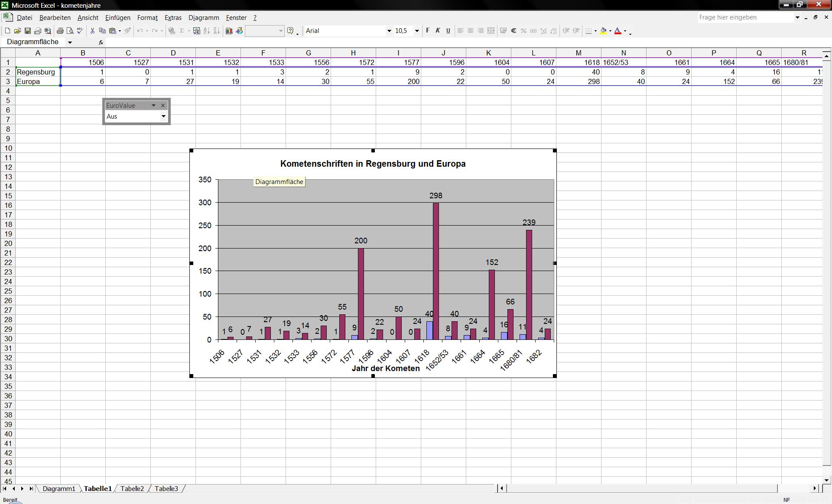The image size is (832, 504).
Task: Click the Open folder icon
Action: pyautogui.click(x=17, y=31)
